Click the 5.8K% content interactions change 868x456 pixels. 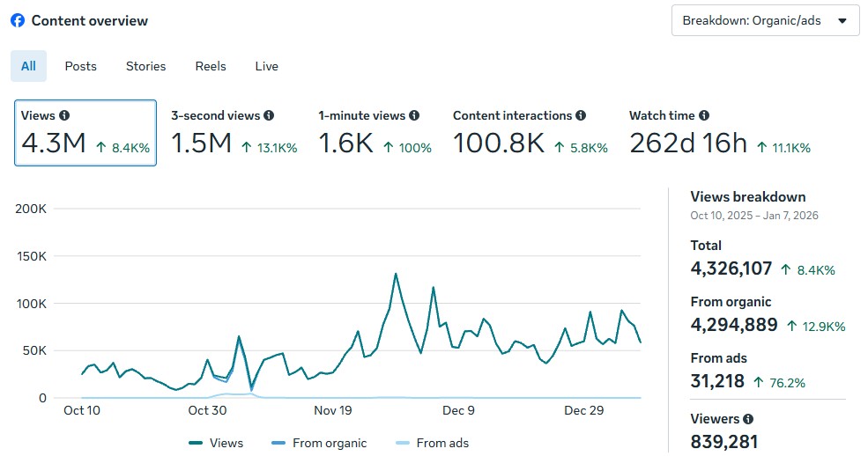pyautogui.click(x=582, y=148)
